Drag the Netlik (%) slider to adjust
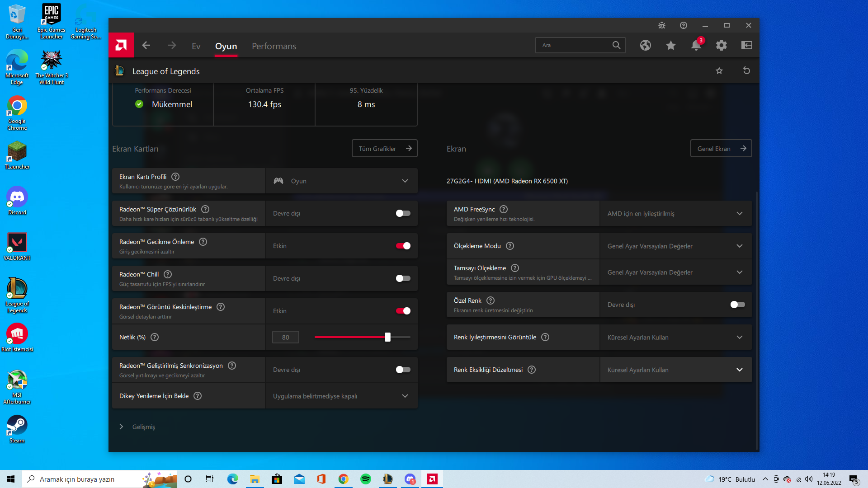 pos(387,337)
